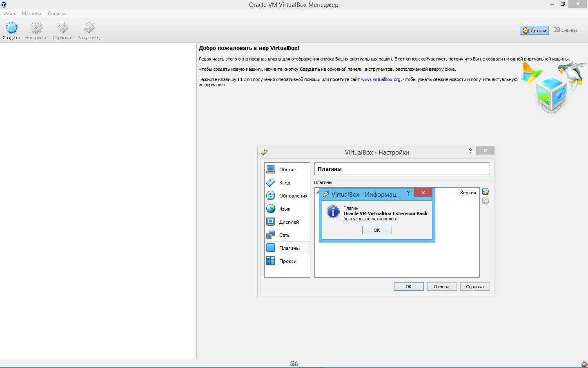Open the Файл menu
The width and height of the screenshot is (588, 368).
9,13
